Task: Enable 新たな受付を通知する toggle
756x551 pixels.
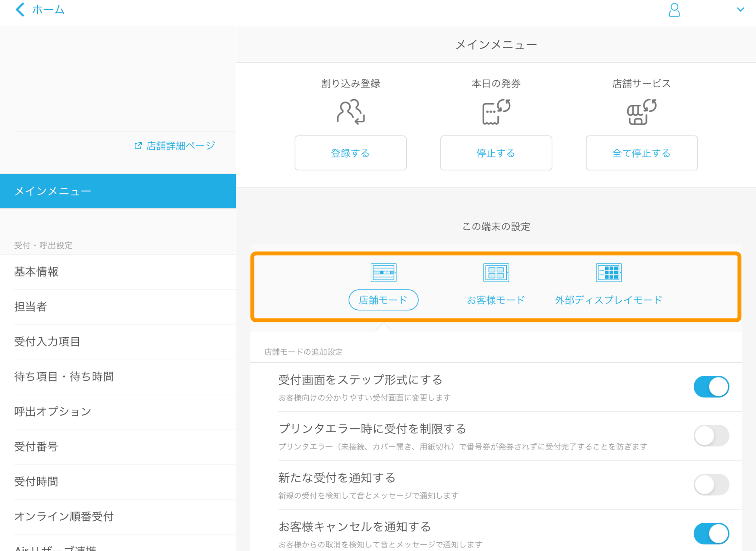Action: (711, 485)
